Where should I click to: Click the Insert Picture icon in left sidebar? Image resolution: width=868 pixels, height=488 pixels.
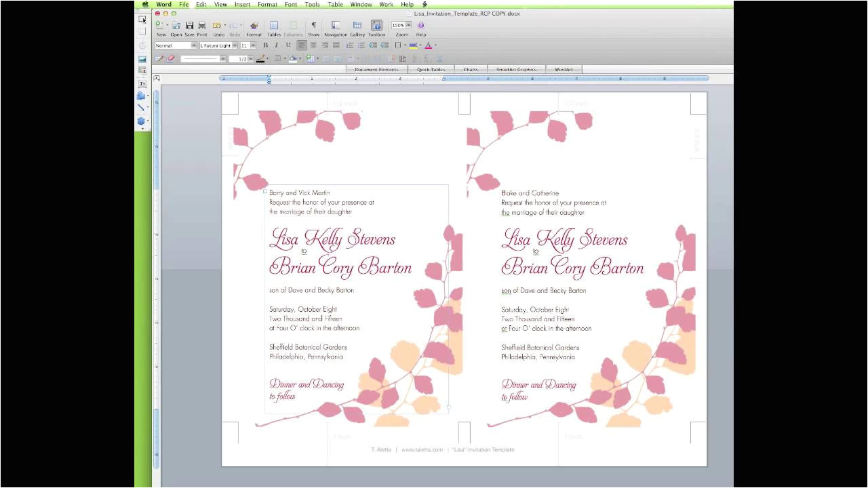point(142,59)
